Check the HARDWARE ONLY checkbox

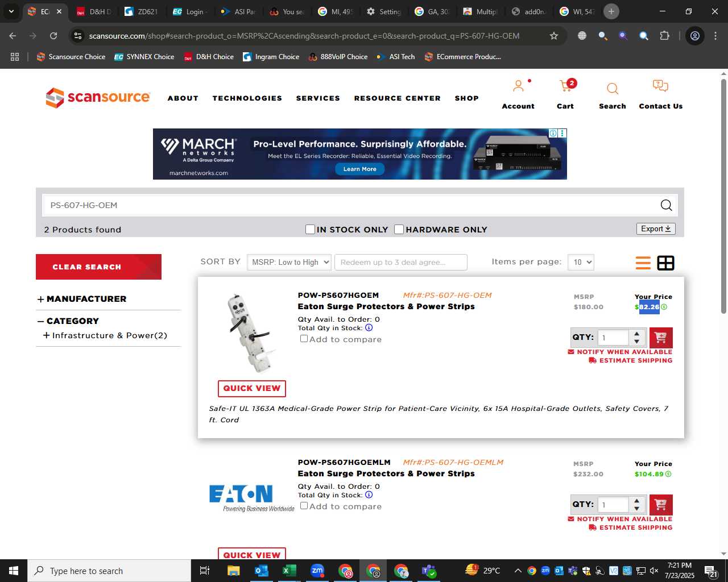[399, 229]
